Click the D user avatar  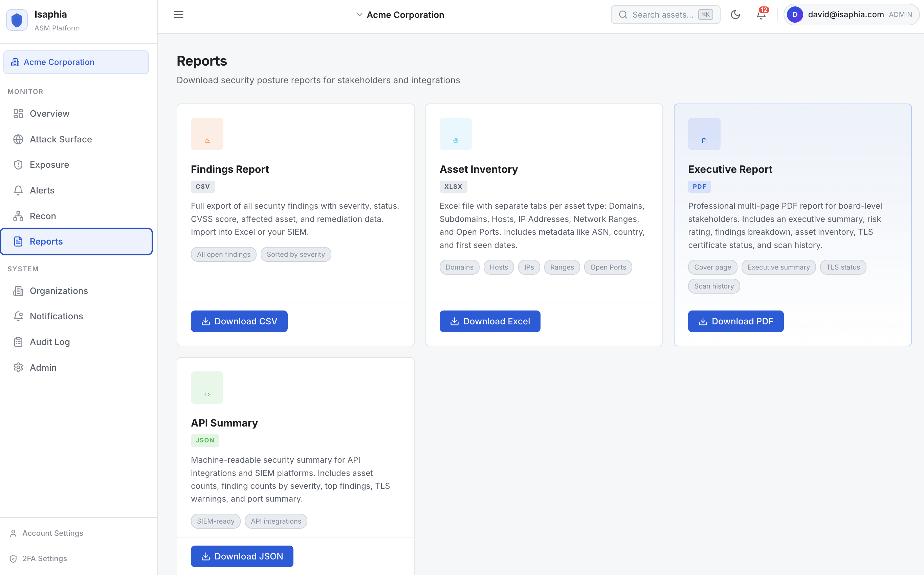(795, 15)
